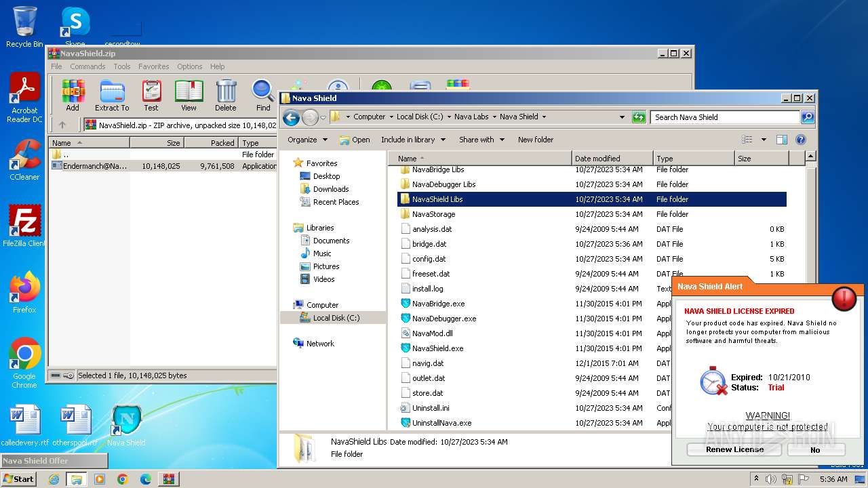
Task: Select the config.dat file
Action: click(429, 259)
